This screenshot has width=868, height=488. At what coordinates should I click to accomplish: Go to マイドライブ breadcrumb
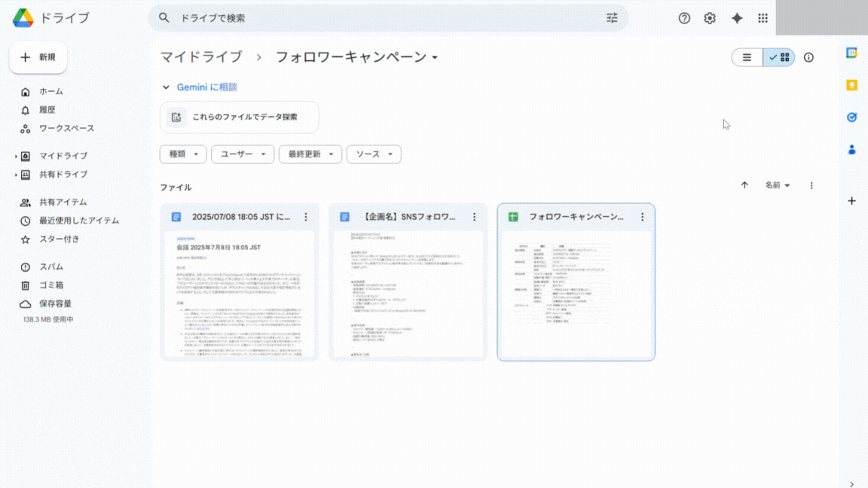click(x=201, y=57)
